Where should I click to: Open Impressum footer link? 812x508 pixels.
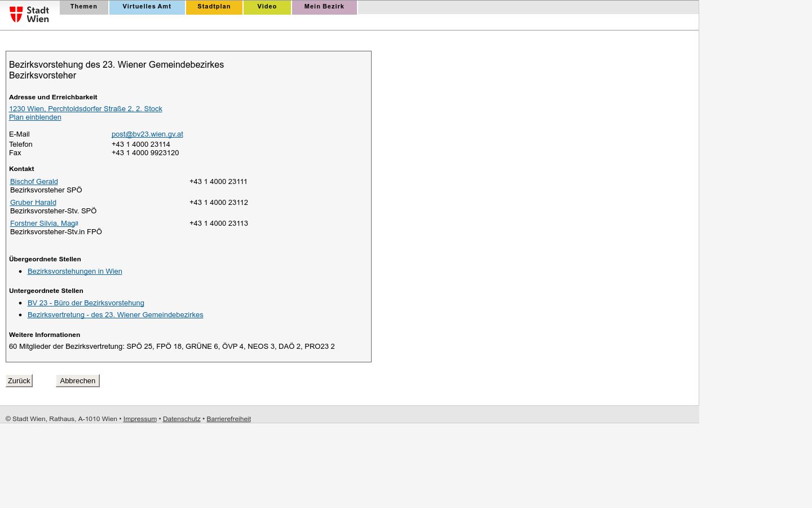coord(140,419)
